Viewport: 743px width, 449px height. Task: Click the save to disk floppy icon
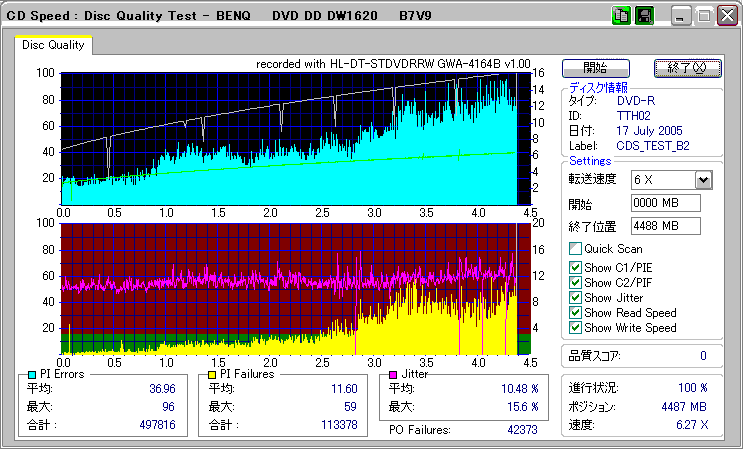click(644, 16)
